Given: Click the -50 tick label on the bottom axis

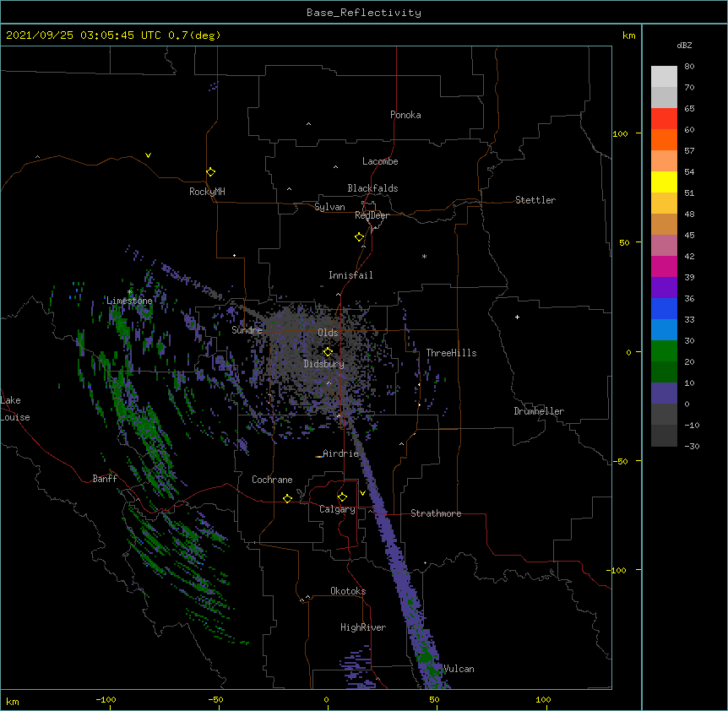Looking at the screenshot, I should point(215,700).
